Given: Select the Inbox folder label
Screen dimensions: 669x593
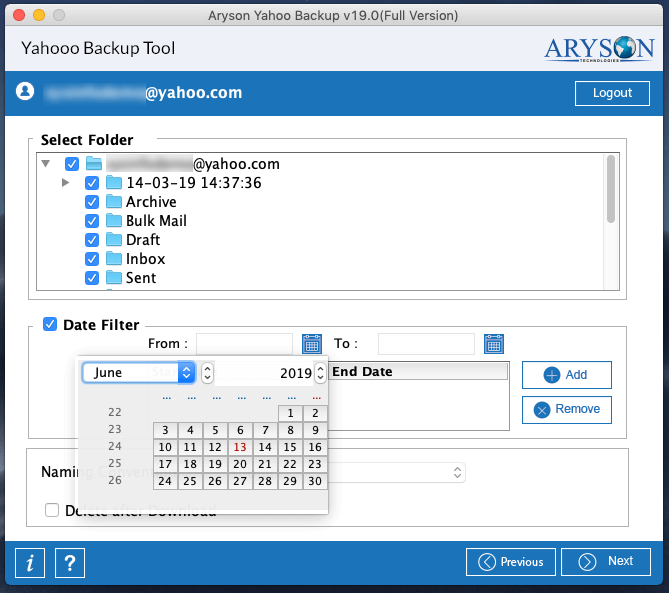Looking at the screenshot, I should point(145,259).
